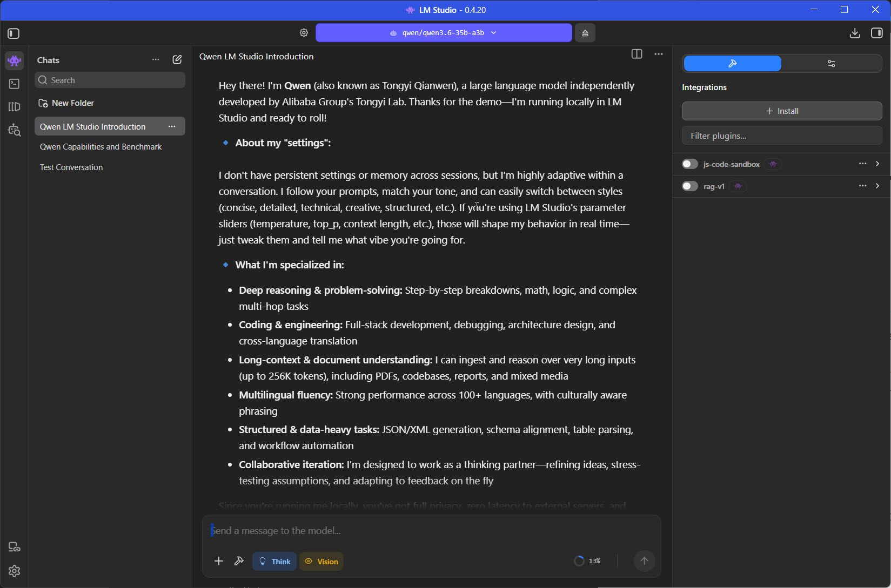891x588 pixels.
Task: Click the Install plugin button
Action: point(782,111)
